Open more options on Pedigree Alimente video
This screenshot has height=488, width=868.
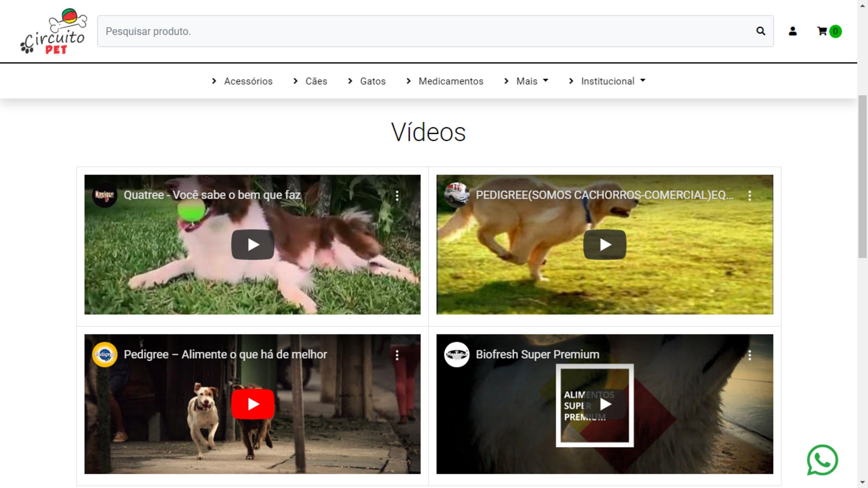coord(397,355)
